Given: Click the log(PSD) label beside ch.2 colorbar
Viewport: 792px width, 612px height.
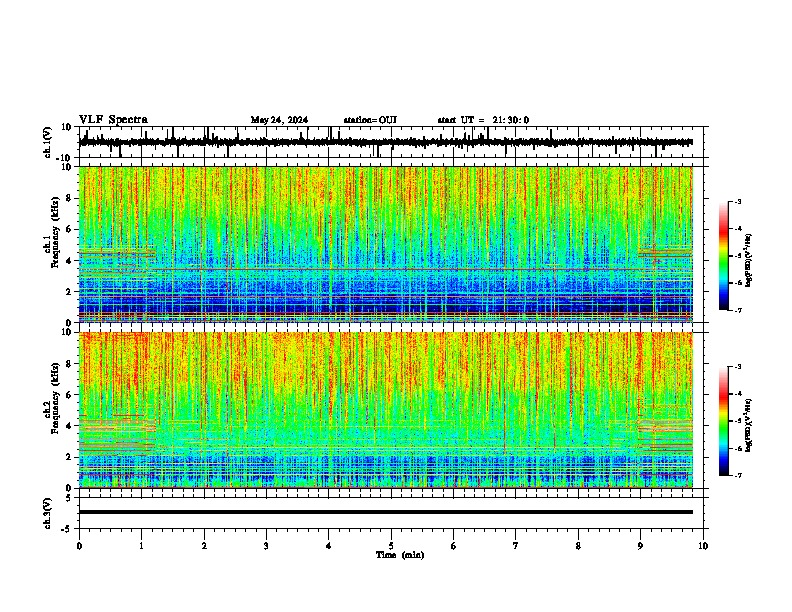Looking at the screenshot, I should pos(749,425).
